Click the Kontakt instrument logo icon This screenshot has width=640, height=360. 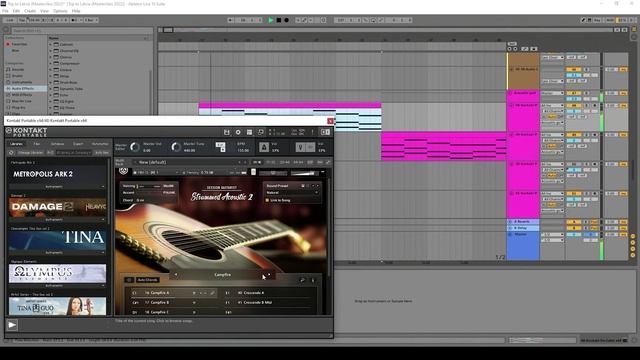pos(123,171)
